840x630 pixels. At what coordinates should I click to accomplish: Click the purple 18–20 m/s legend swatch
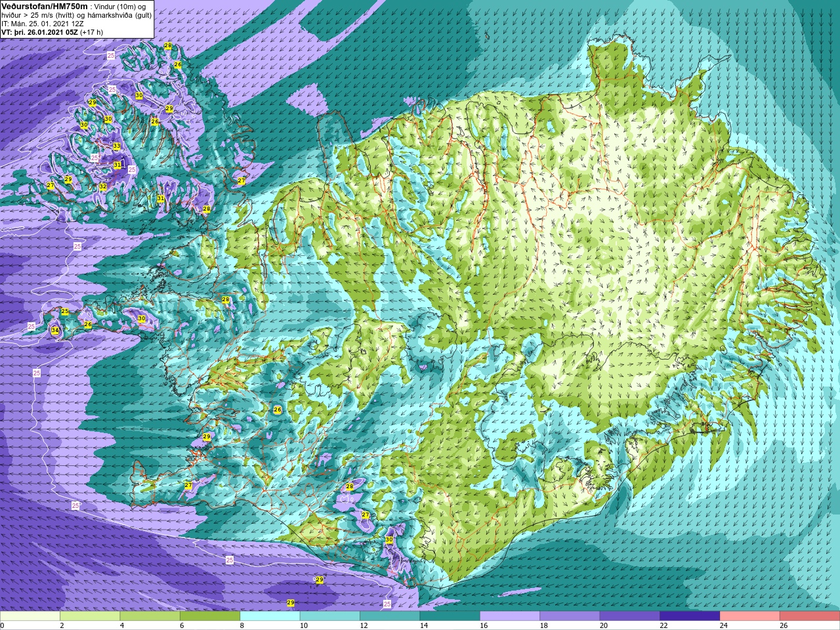point(570,616)
